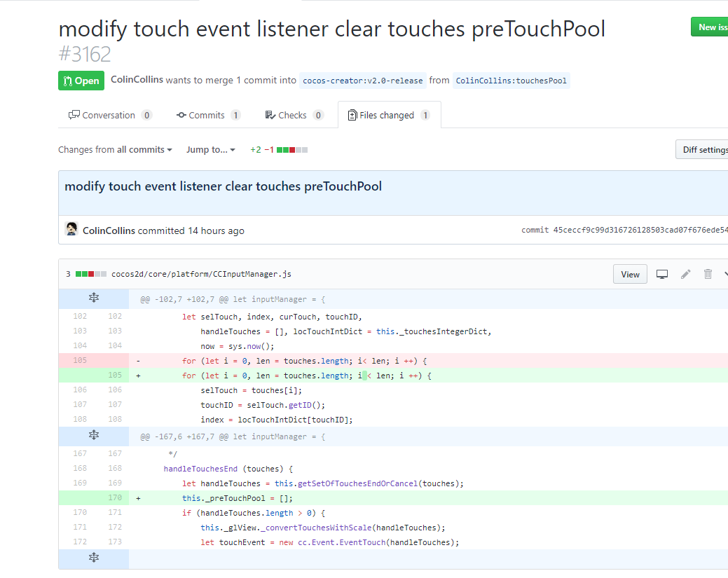Viewport: 728px width, 578px height.
Task: Expand hidden lines below line 173
Action: (94, 558)
